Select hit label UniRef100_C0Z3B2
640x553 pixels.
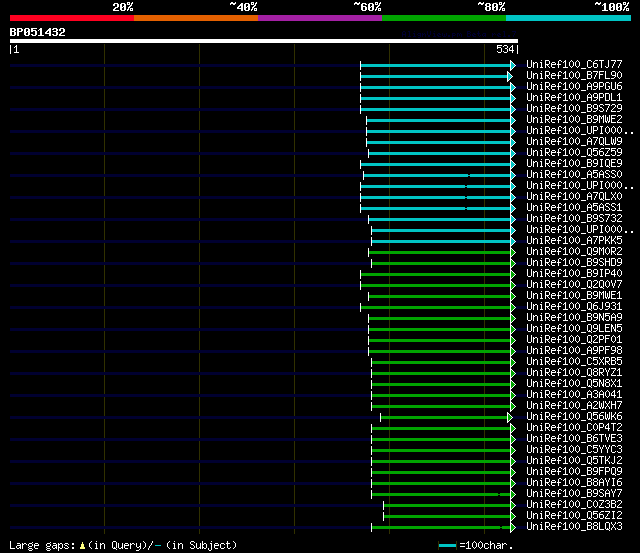click(x=574, y=505)
